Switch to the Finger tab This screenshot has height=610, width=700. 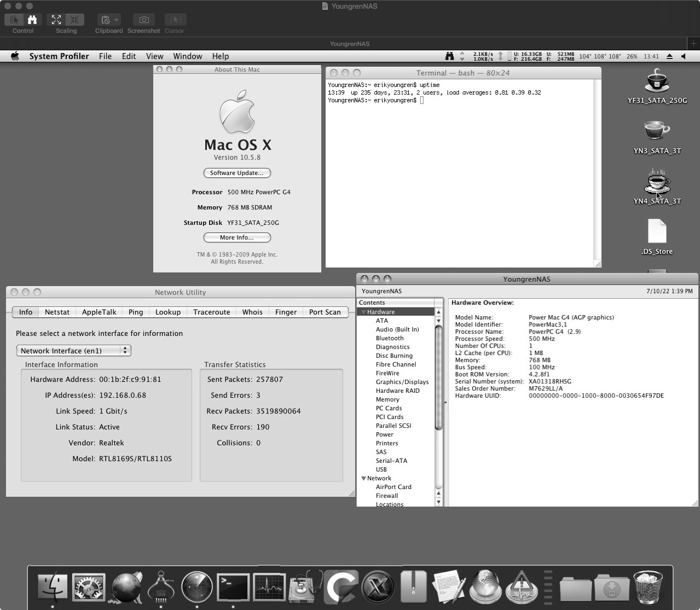coord(286,312)
